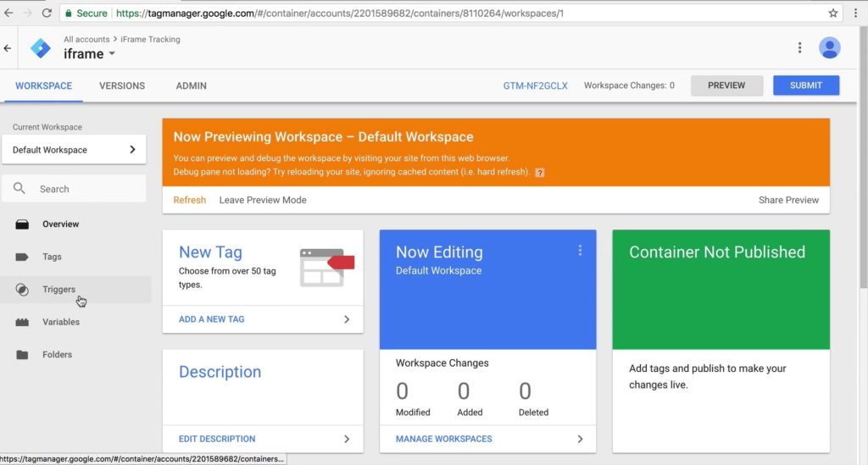Screen dimensions: 868x465
Task: Click the New Tag illustration
Action: tap(326, 268)
